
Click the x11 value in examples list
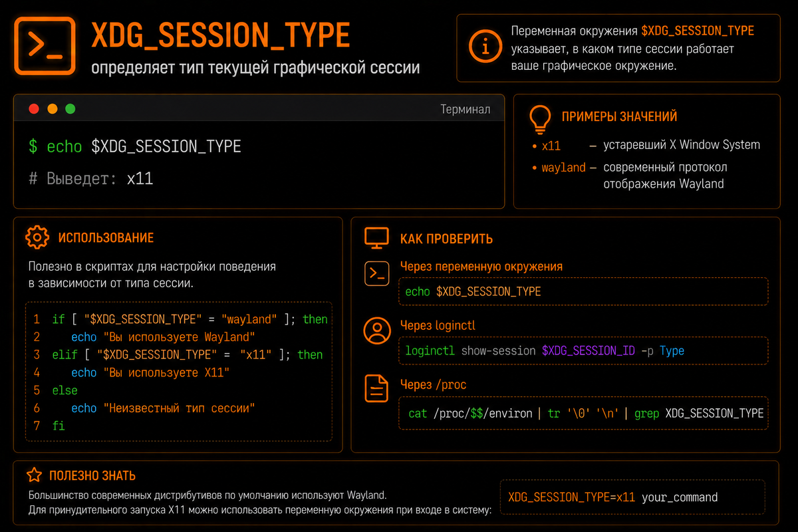(x=551, y=146)
